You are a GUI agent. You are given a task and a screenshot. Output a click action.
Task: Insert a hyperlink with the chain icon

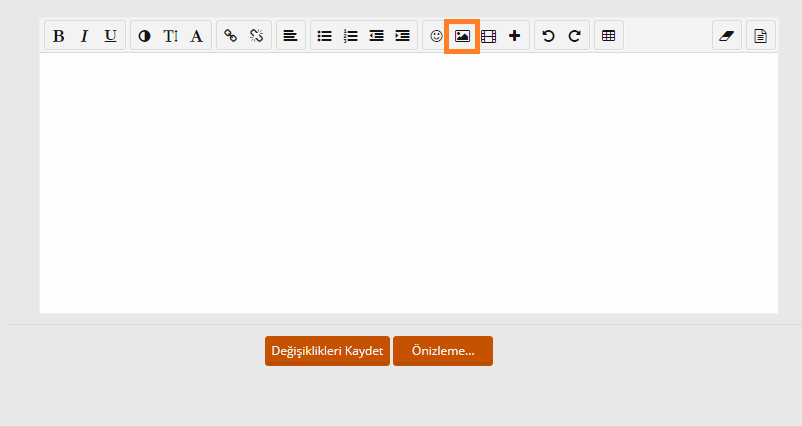[230, 36]
